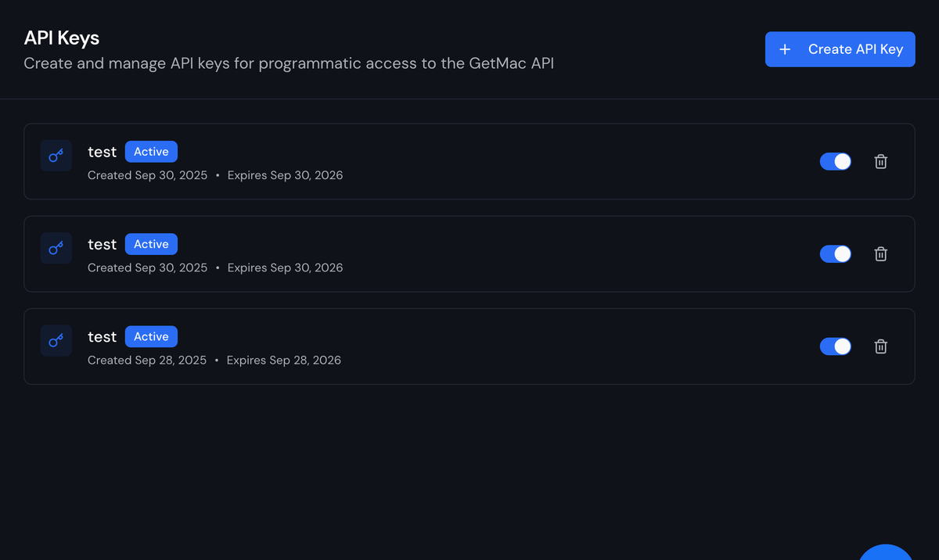Delete the first API key via trash icon

click(880, 161)
